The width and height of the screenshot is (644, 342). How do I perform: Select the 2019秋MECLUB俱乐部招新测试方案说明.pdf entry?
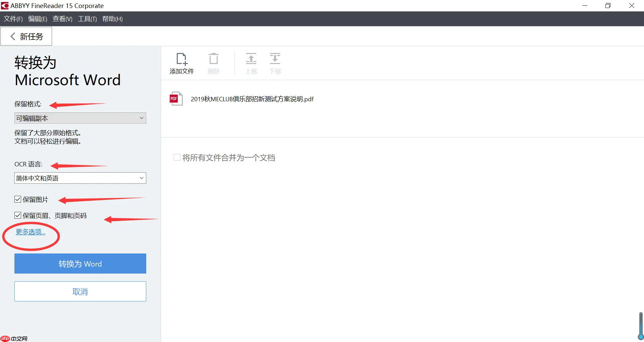coord(252,99)
